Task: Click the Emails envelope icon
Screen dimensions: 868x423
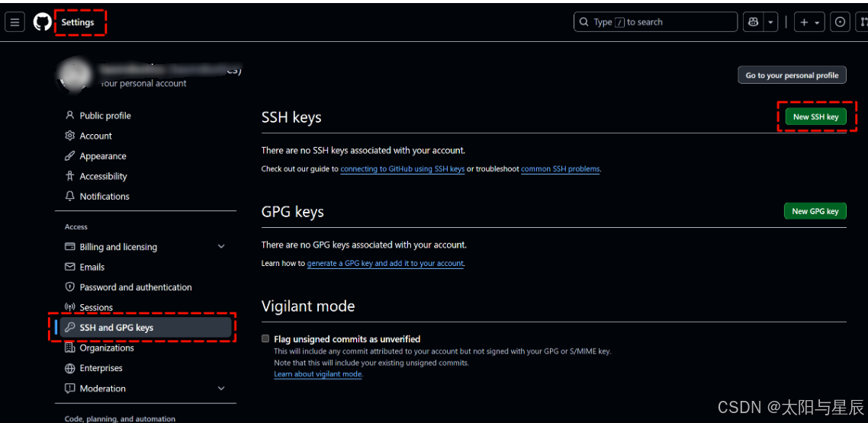Action: [69, 267]
